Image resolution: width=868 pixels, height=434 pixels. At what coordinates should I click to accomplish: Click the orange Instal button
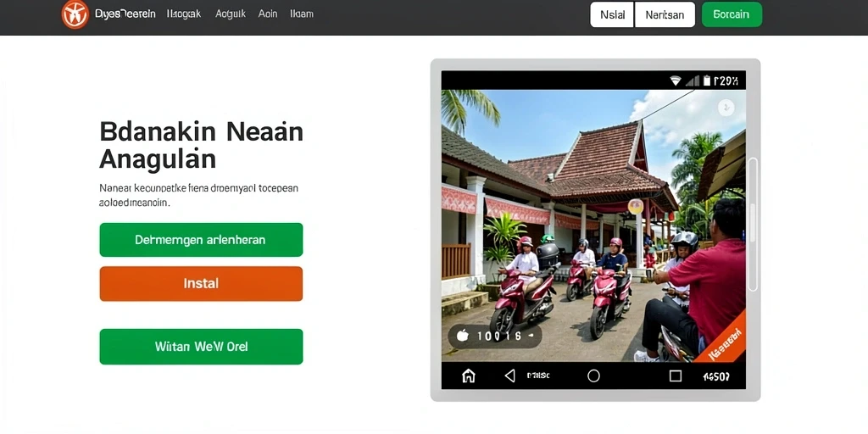(x=201, y=283)
